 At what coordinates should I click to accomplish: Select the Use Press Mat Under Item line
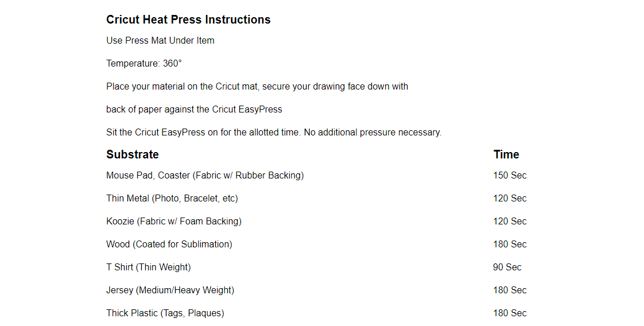pyautogui.click(x=160, y=41)
